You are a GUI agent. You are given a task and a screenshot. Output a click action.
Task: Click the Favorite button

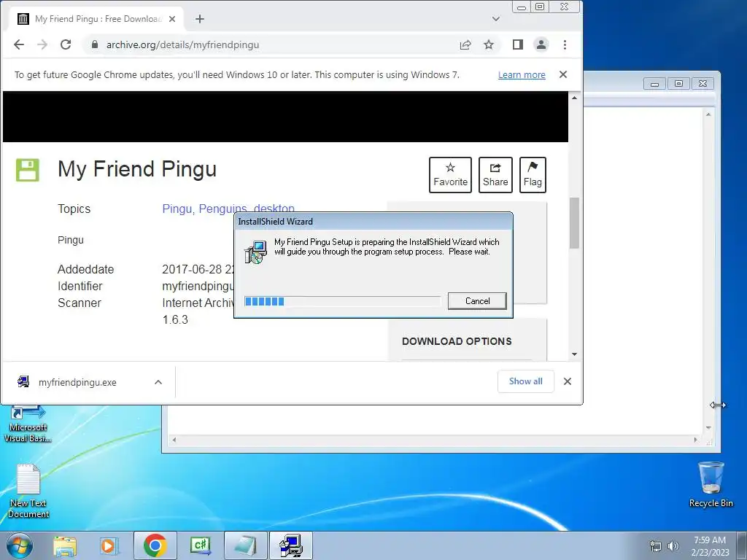tap(450, 175)
